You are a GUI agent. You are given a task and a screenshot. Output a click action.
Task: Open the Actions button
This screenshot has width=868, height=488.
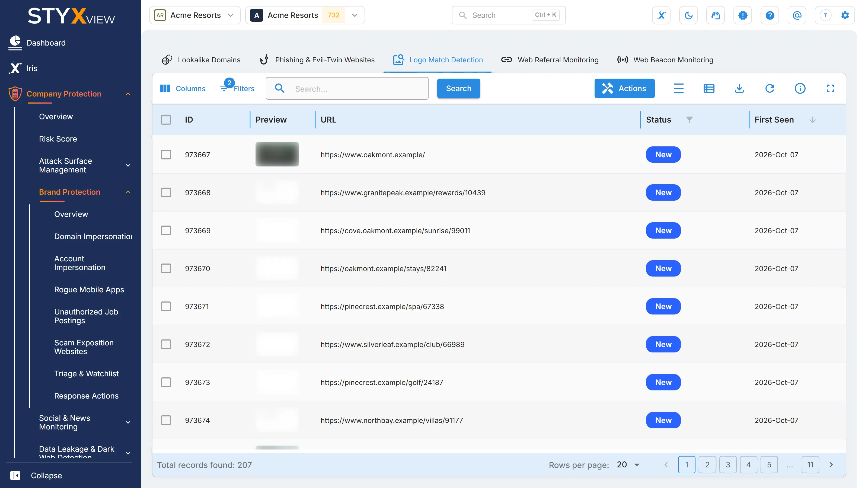pyautogui.click(x=624, y=89)
